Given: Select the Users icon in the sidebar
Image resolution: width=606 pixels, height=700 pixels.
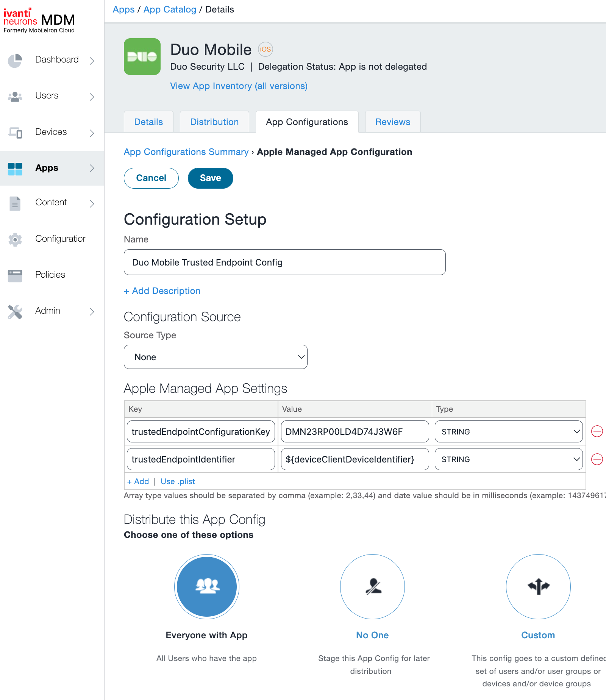Looking at the screenshot, I should click(x=15, y=96).
